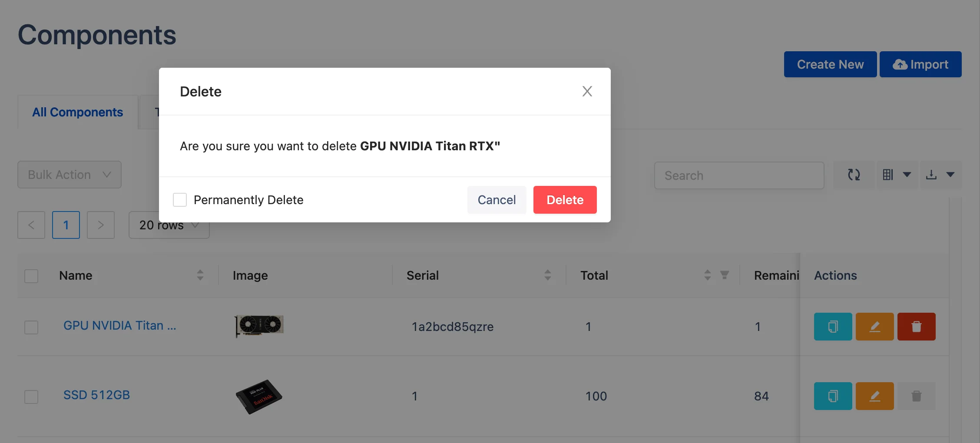Check the select-all header checkbox
Screen dimensions: 980x443
point(30,276)
